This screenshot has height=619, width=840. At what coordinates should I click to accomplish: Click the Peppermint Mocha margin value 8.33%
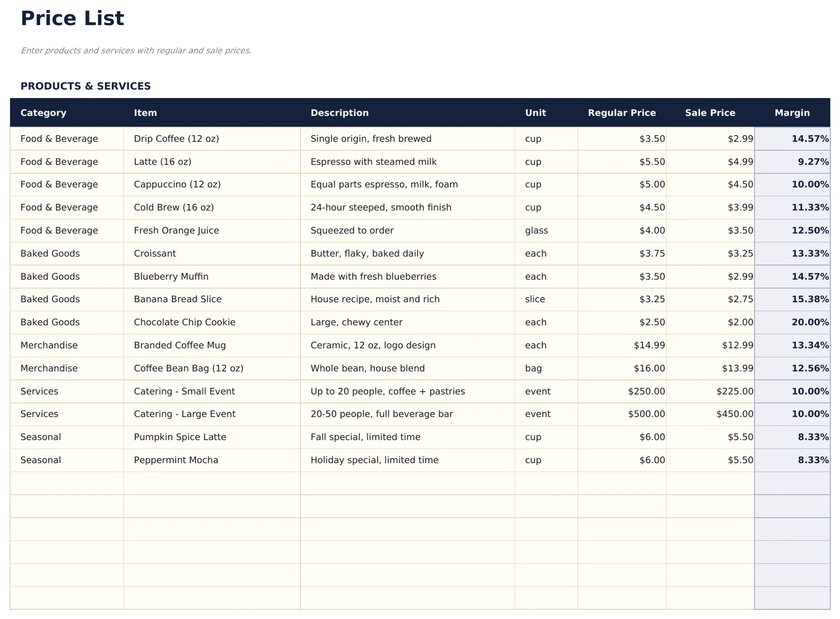coord(812,460)
